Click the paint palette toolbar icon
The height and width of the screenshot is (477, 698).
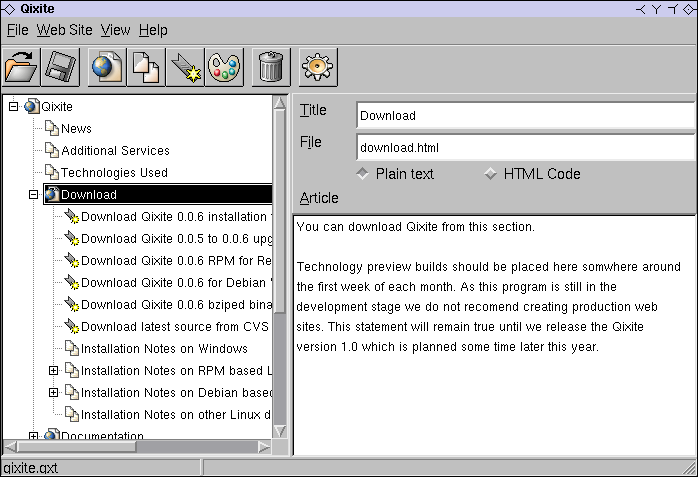coord(225,67)
